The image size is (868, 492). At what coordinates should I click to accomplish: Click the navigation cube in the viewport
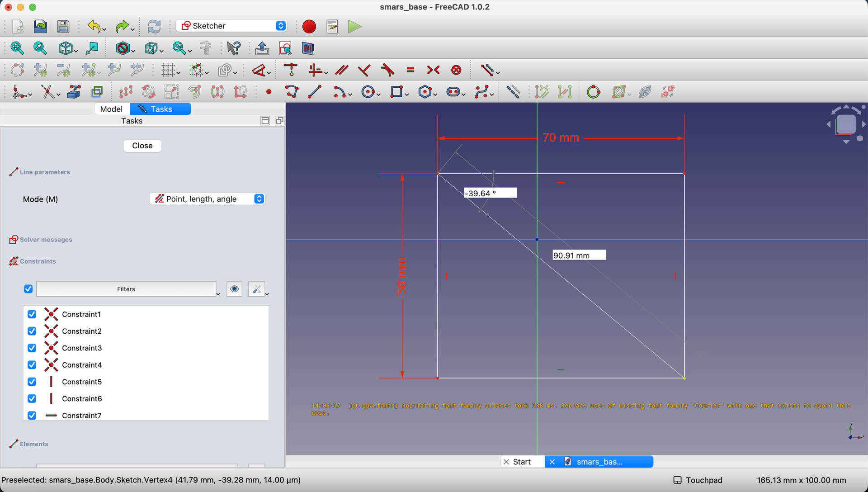click(846, 124)
